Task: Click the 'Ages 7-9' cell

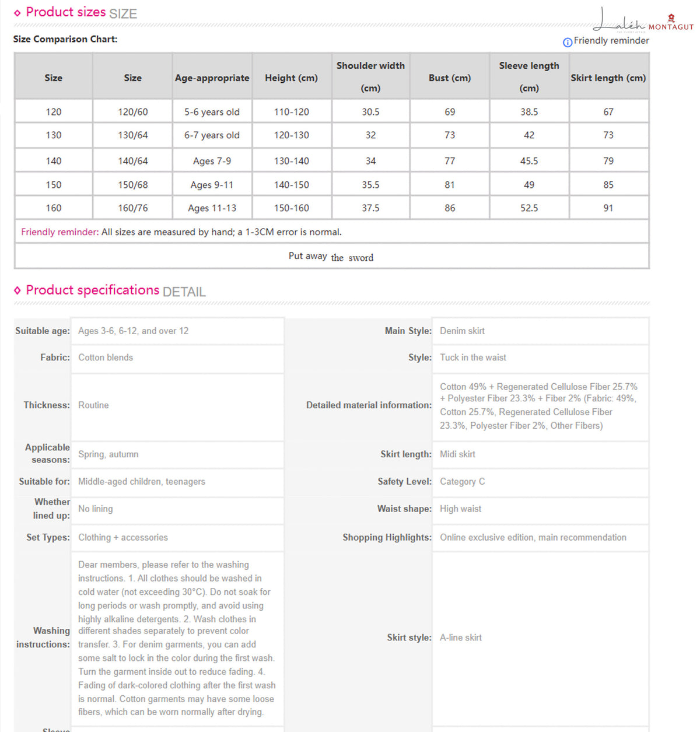Action: click(x=212, y=160)
